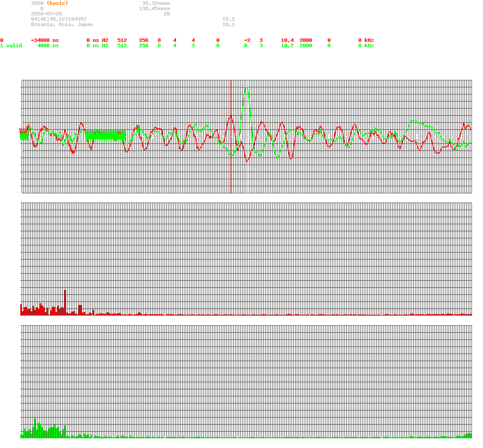This screenshot has width=483, height=448.
Task: Click the red '512' value
Action: pyautogui.click(x=122, y=41)
